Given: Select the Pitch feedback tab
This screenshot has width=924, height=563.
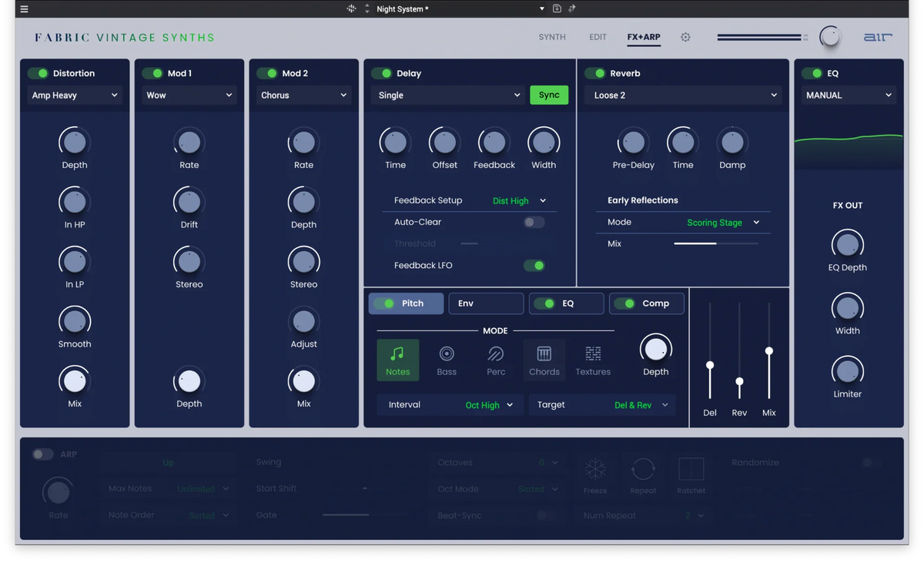Looking at the screenshot, I should click(406, 303).
